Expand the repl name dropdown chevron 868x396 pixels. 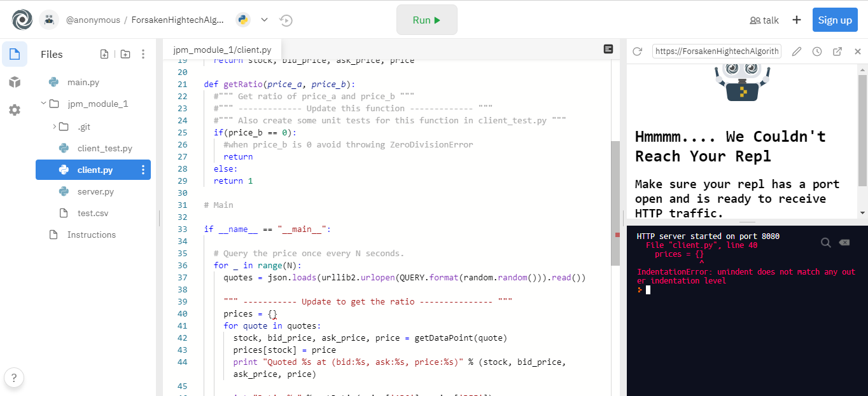(x=265, y=20)
